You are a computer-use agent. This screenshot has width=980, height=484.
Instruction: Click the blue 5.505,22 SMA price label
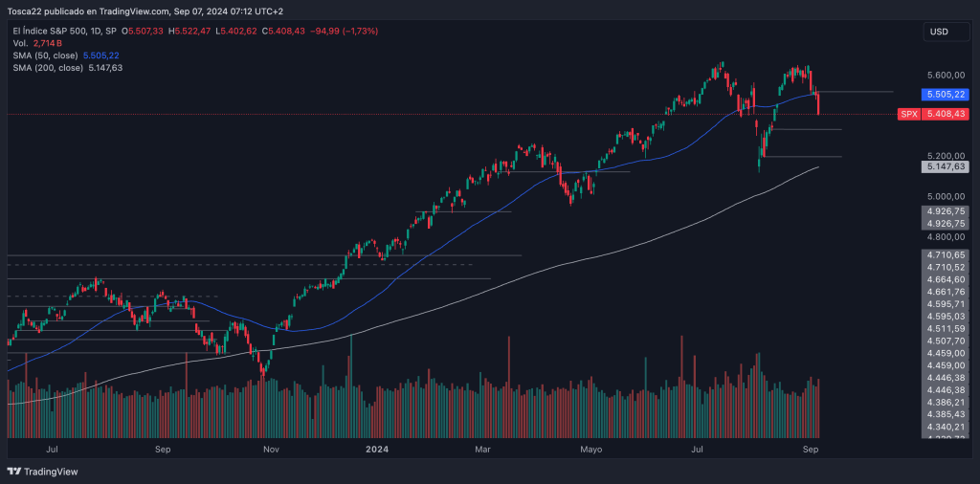point(945,95)
